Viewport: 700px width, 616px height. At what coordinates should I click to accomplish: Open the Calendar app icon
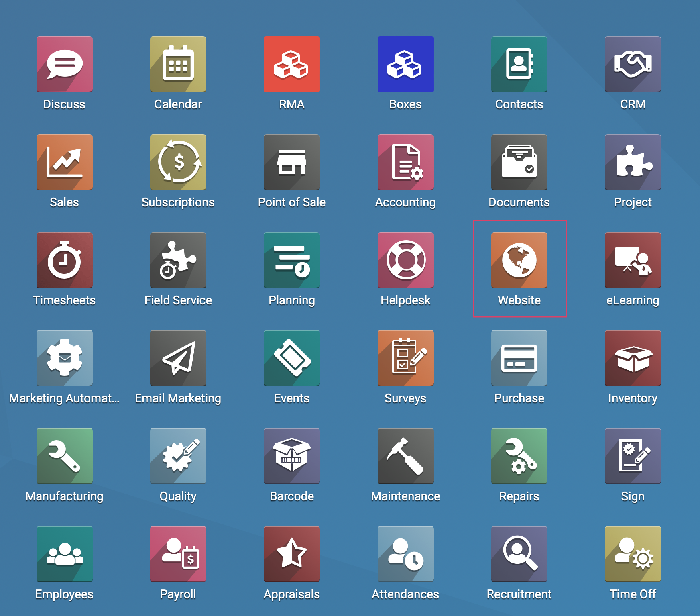178,64
